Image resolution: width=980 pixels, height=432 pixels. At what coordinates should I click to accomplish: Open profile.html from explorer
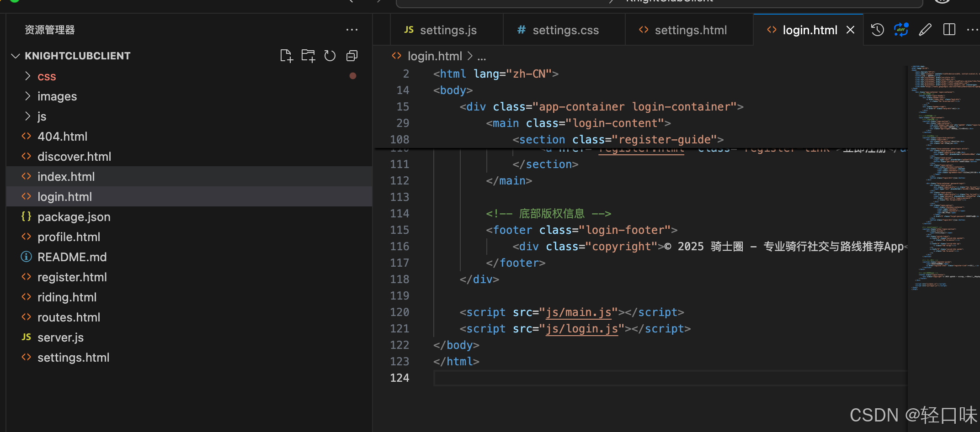pyautogui.click(x=189, y=237)
